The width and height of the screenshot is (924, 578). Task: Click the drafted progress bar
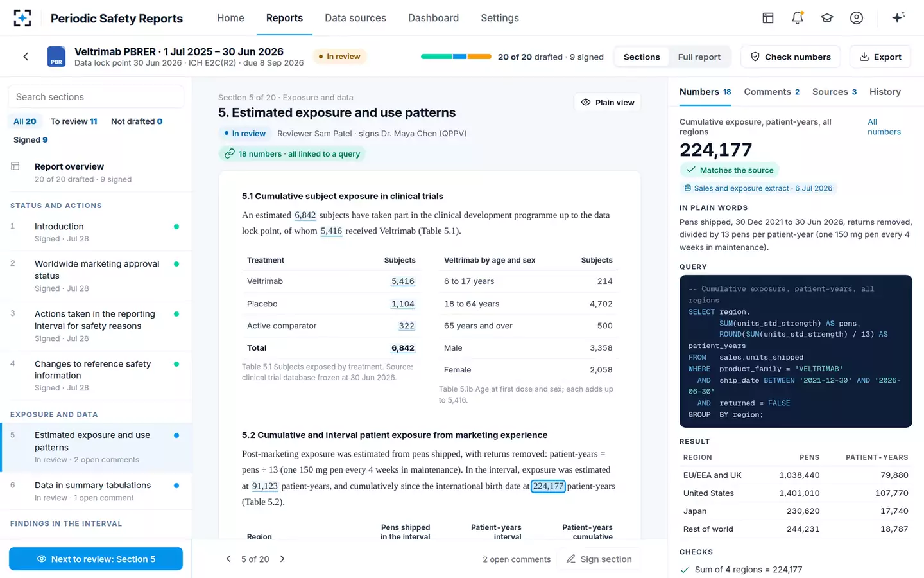pos(456,57)
